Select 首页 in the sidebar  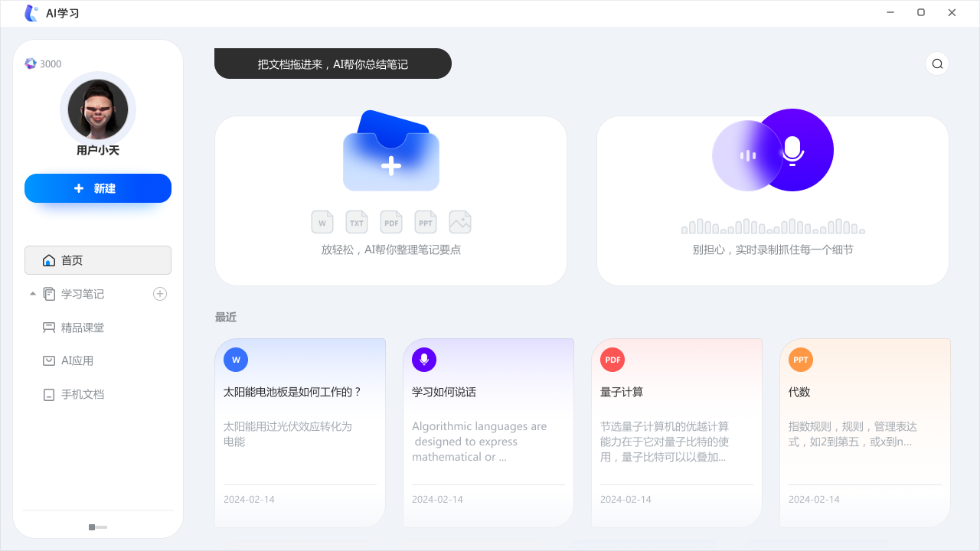coord(73,260)
